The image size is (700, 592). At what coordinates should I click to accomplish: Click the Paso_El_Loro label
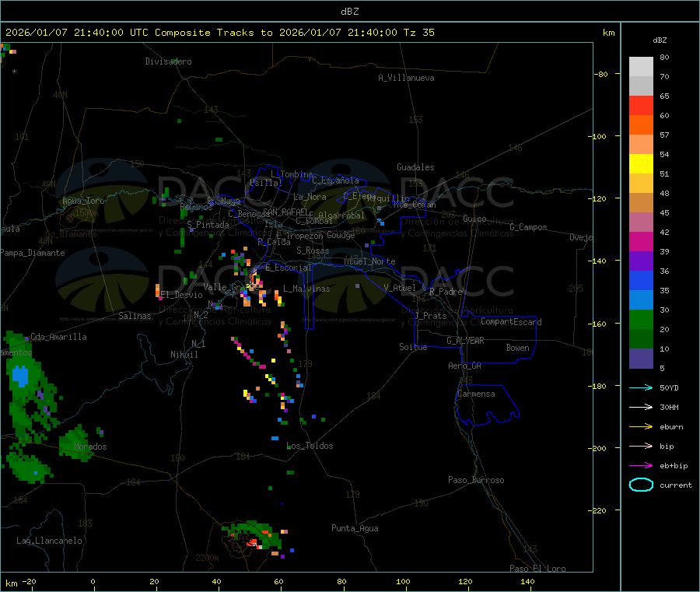(x=537, y=569)
